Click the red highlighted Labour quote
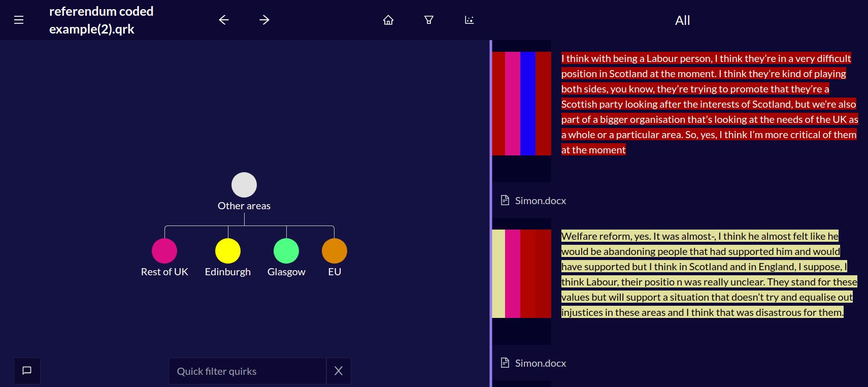This screenshot has height=387, width=868. 708,104
